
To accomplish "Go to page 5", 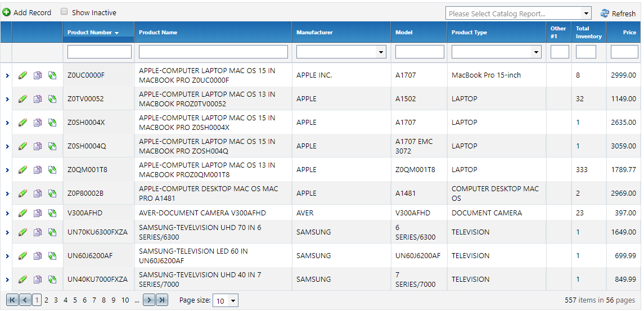I will (75, 300).
